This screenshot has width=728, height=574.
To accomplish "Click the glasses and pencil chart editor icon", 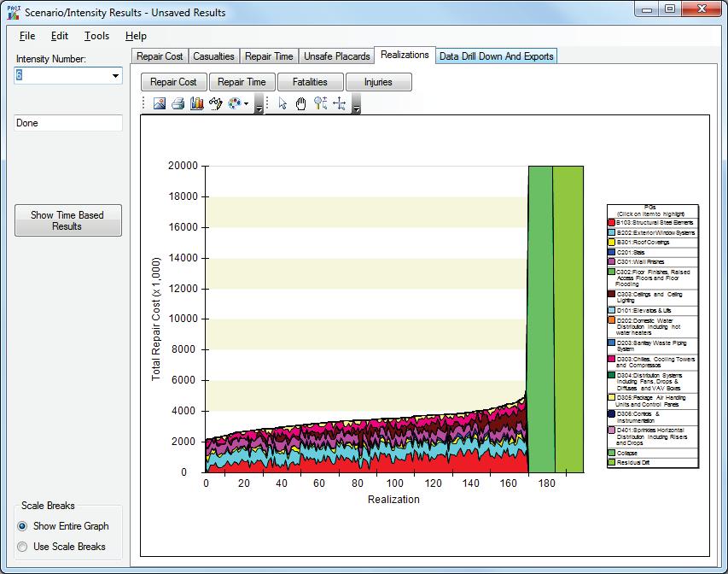I will pos(215,103).
